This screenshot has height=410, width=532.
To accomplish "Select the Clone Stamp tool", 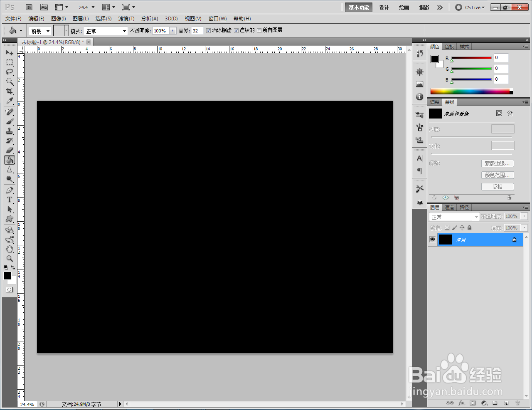I will point(10,131).
